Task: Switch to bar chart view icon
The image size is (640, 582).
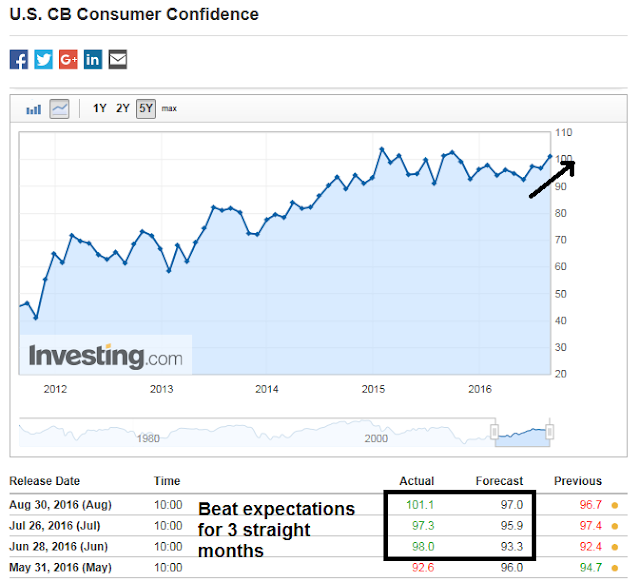Action: pyautogui.click(x=33, y=109)
